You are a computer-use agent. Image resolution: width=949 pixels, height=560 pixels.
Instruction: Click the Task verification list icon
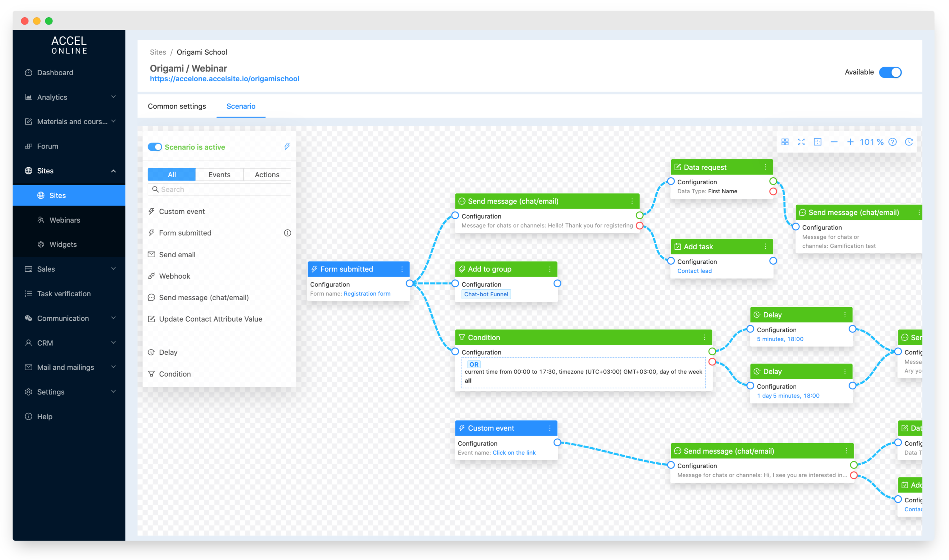[x=28, y=294]
